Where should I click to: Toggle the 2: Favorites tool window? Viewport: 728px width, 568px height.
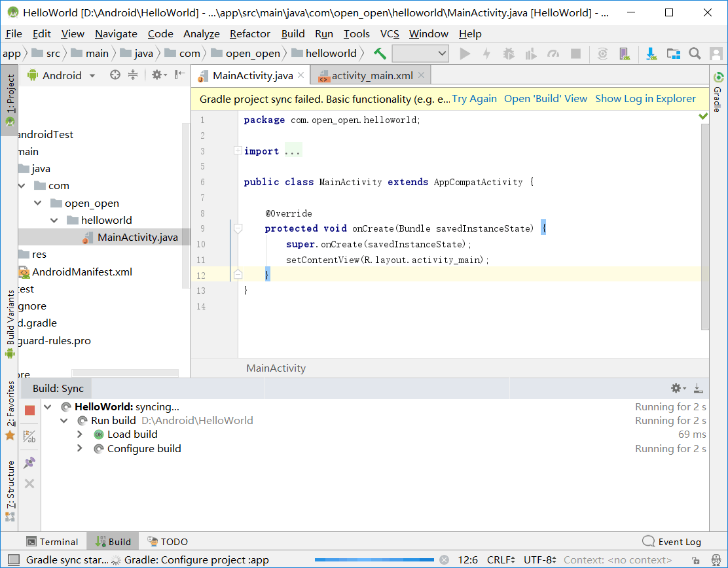click(x=10, y=411)
